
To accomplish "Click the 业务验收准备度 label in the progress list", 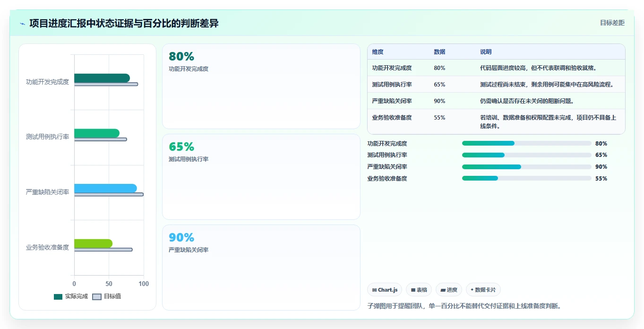I will pyautogui.click(x=387, y=178).
